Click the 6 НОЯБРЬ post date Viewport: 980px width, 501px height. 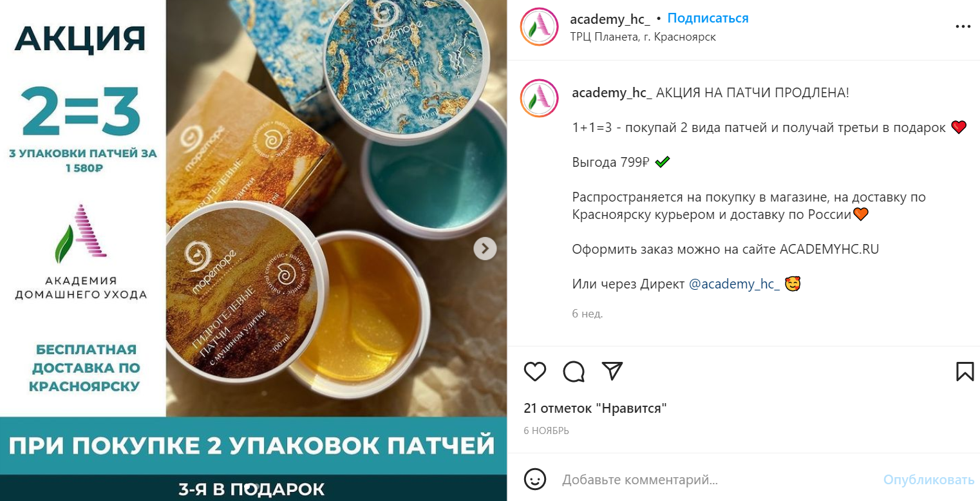click(546, 431)
